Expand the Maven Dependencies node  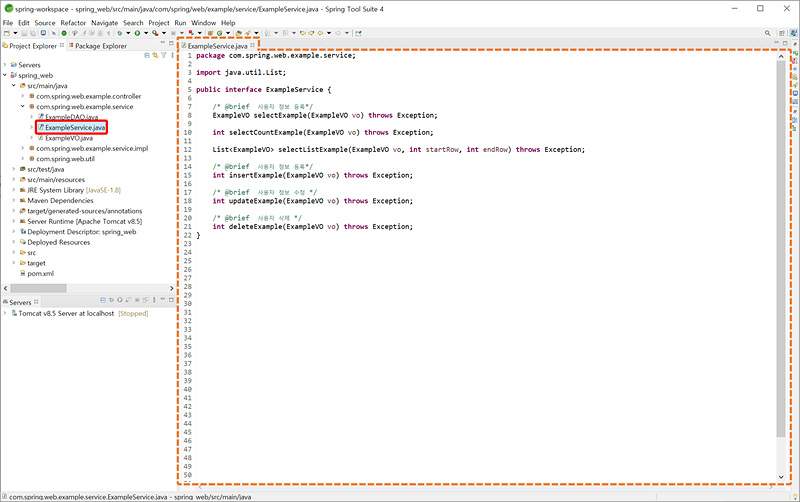pos(14,200)
